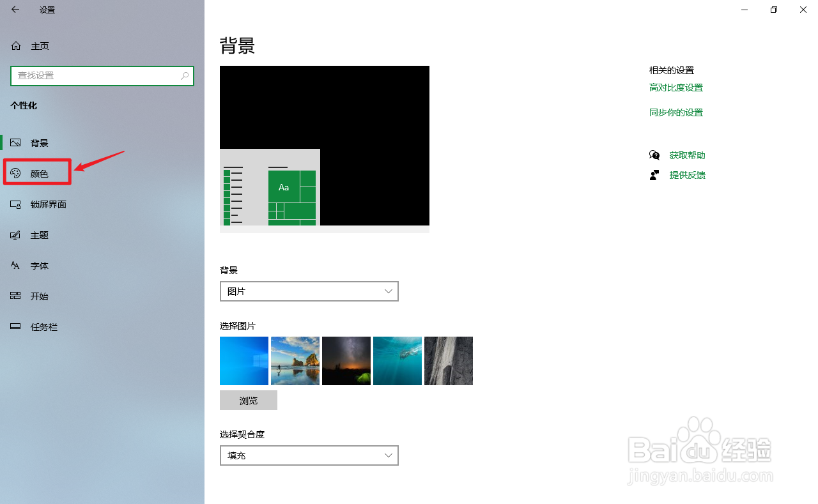Click the Colors palette icon

tap(16, 173)
